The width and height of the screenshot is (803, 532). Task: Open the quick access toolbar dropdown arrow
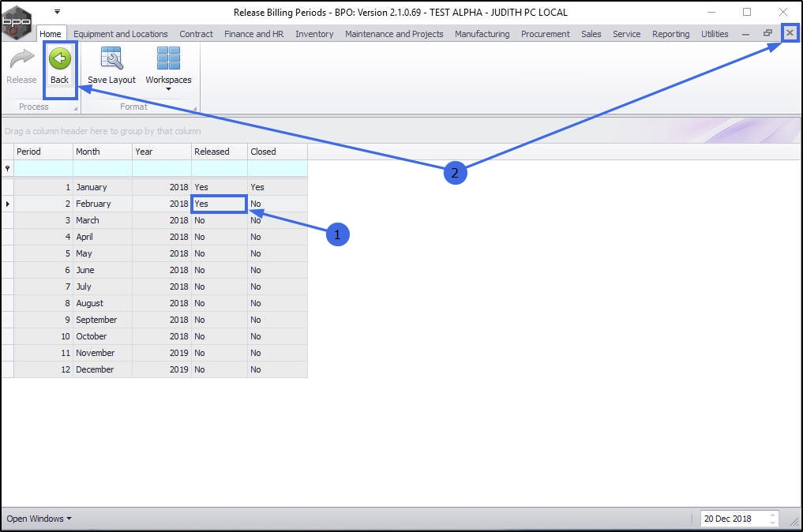click(x=58, y=11)
